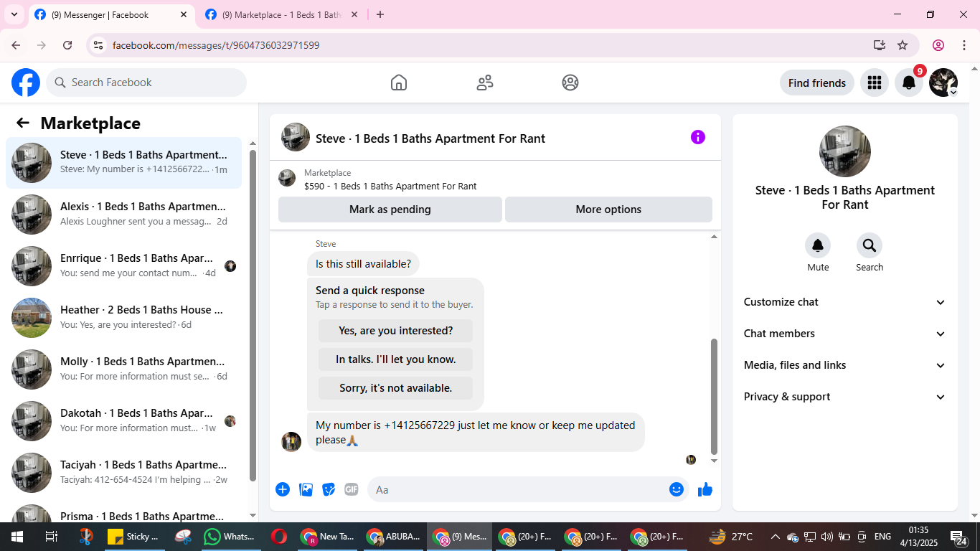Open the Groups icon in top navigation
The width and height of the screenshot is (980, 551).
click(570, 83)
